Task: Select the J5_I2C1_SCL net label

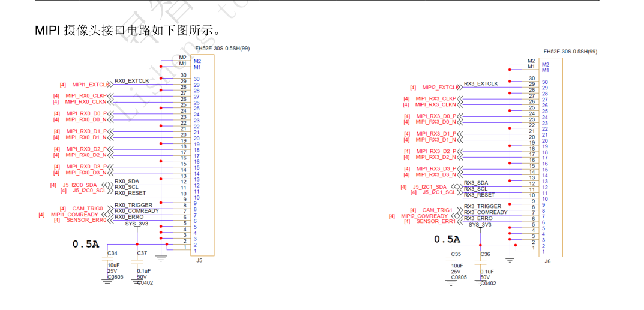Action: click(439, 192)
